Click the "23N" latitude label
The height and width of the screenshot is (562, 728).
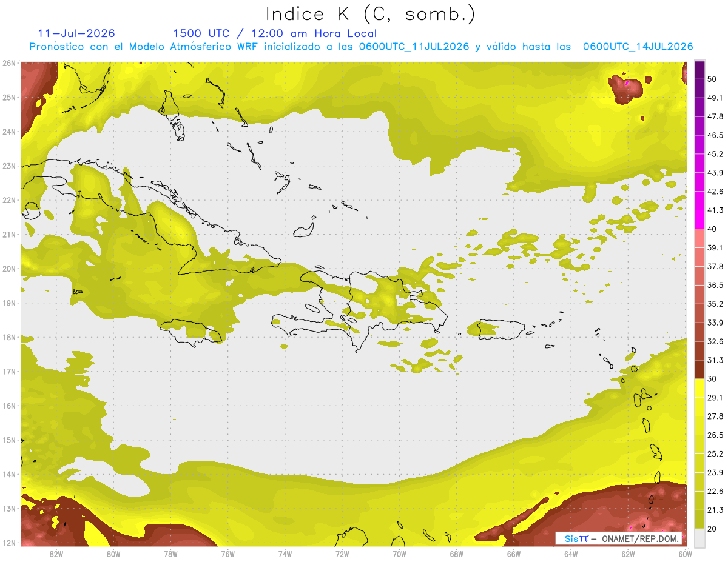tap(9, 166)
